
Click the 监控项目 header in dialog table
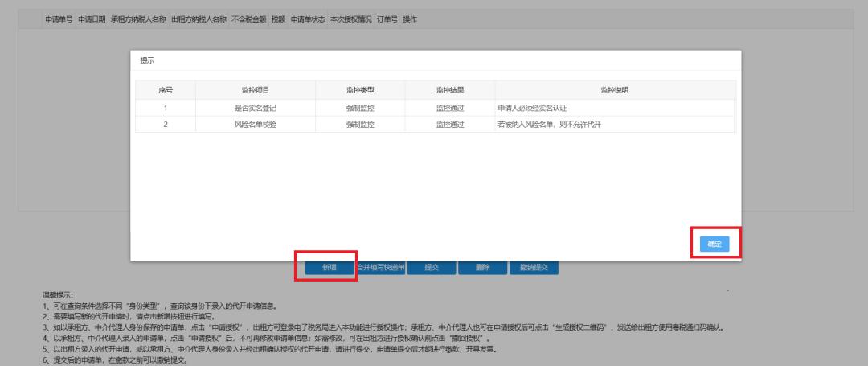[x=256, y=90]
